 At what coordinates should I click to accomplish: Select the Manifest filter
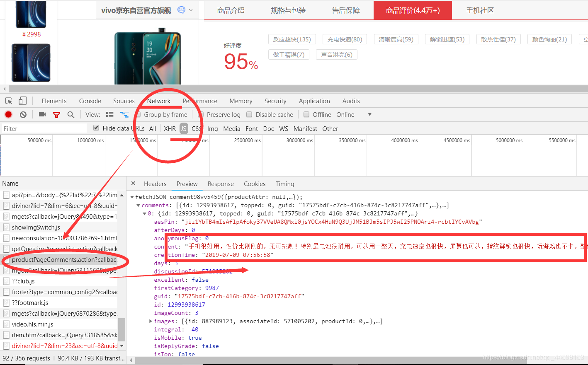coord(305,129)
